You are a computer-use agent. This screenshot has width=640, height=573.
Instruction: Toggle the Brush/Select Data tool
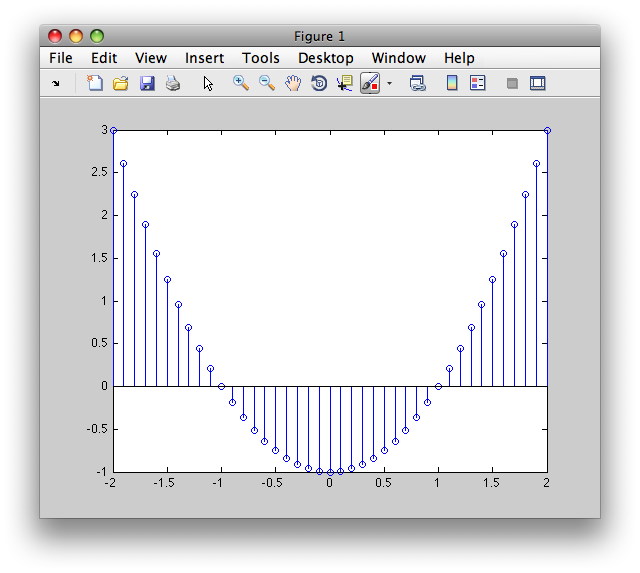pos(370,83)
